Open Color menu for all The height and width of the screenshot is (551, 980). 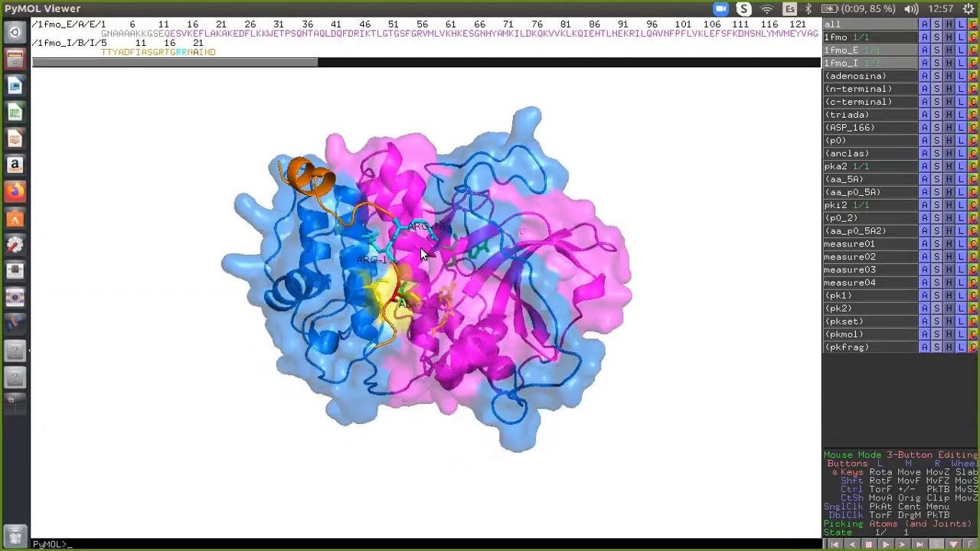pyautogui.click(x=973, y=24)
